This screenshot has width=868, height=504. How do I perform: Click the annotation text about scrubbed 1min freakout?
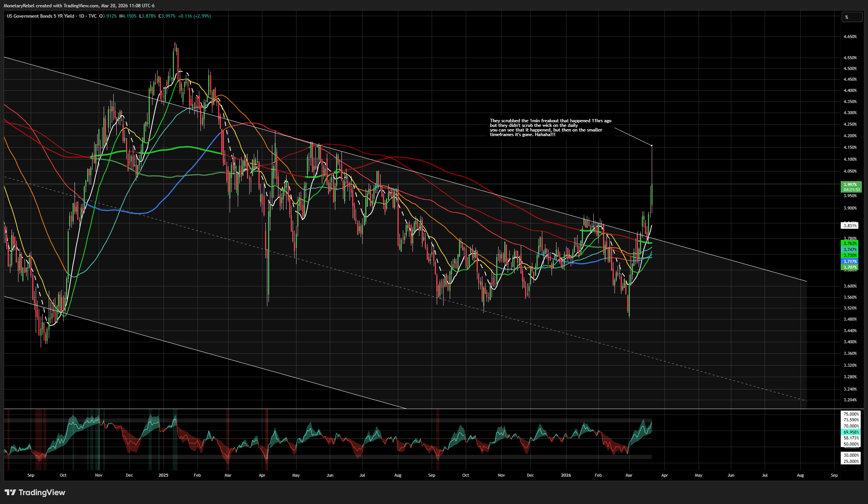[550, 128]
